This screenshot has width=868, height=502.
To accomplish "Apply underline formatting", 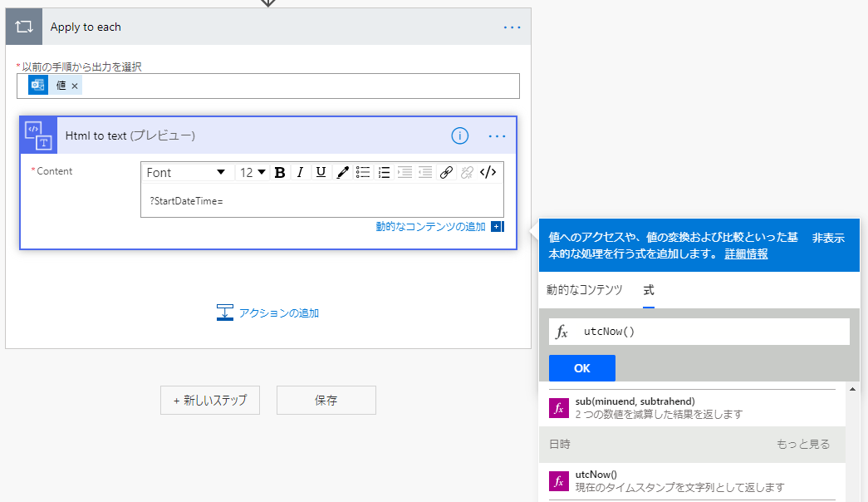I will pos(320,172).
